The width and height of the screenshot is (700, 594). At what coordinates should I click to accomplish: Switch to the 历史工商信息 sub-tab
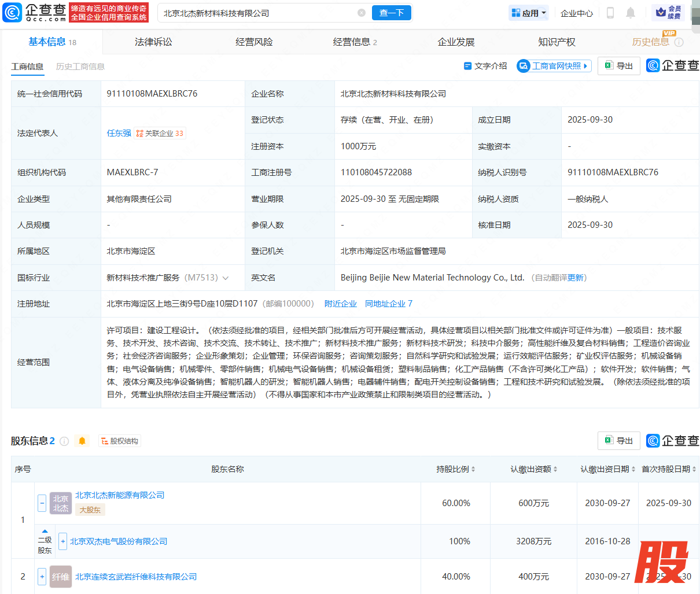80,67
